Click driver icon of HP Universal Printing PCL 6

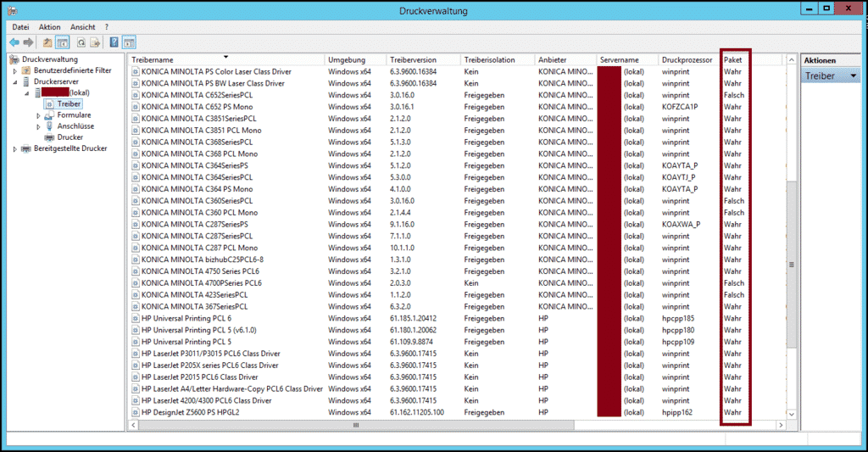pyautogui.click(x=136, y=319)
